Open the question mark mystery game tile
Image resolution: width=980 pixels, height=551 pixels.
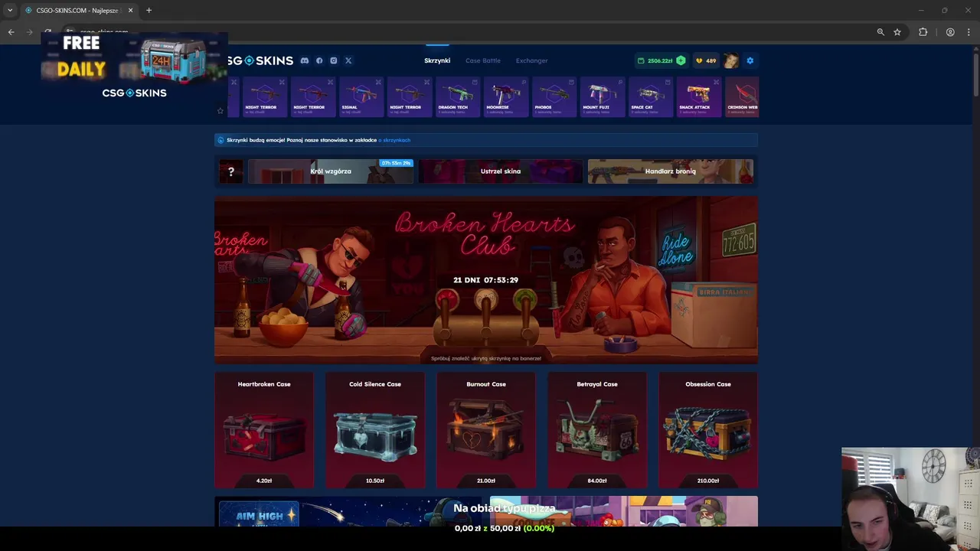click(231, 171)
